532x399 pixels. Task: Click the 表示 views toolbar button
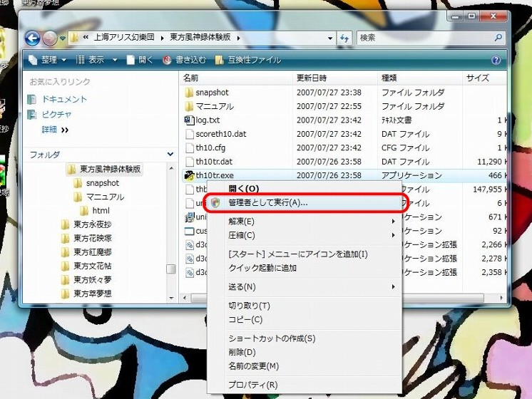tap(90, 60)
